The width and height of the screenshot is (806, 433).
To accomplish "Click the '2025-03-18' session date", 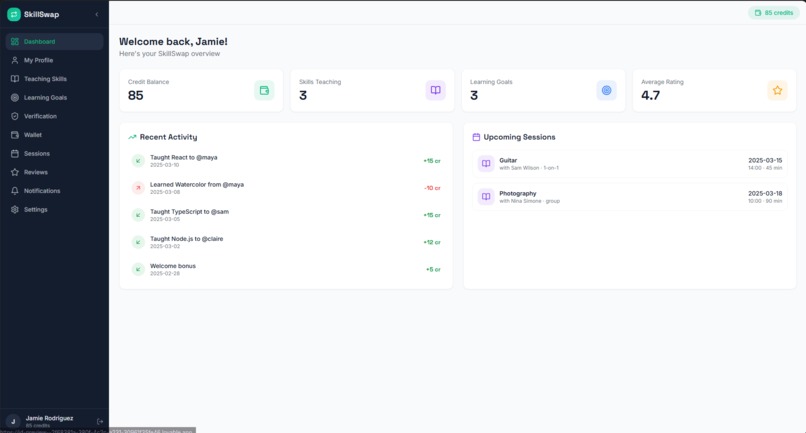I will tap(765, 193).
